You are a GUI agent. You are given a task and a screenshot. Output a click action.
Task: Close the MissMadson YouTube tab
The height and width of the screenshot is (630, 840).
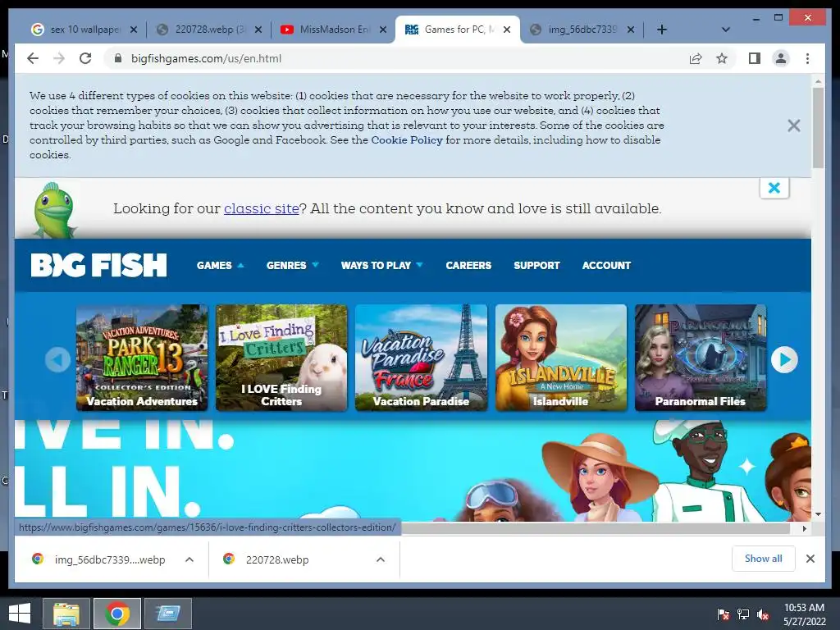382,30
